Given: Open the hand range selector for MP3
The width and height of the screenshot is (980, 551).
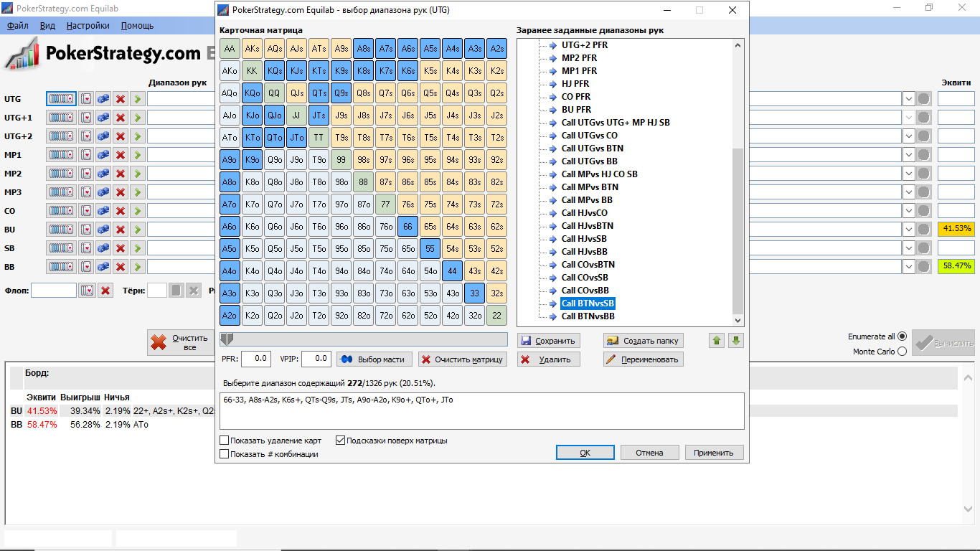Looking at the screenshot, I should pyautogui.click(x=61, y=192).
